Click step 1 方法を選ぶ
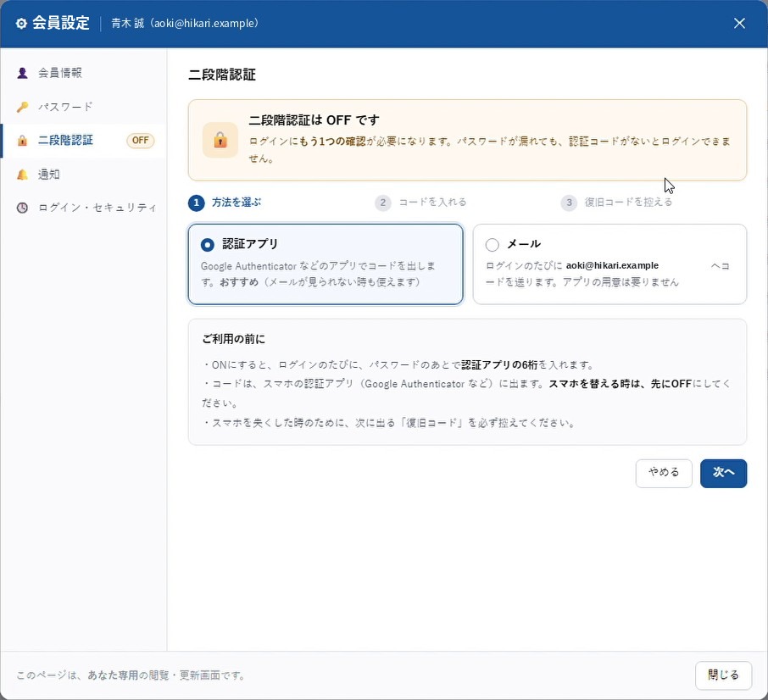Viewport: 768px width, 700px height. coord(225,203)
